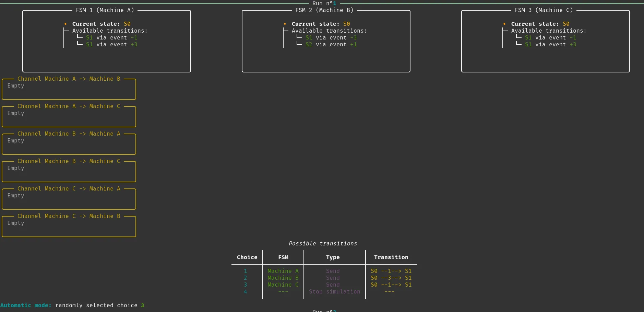The image size is (644, 312).
Task: Click Stop simulation in the Type column
Action: tap(334, 292)
